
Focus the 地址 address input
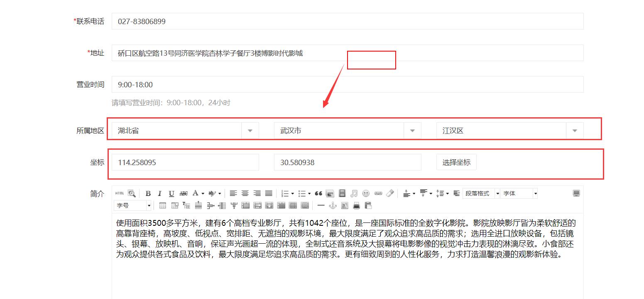(x=348, y=53)
